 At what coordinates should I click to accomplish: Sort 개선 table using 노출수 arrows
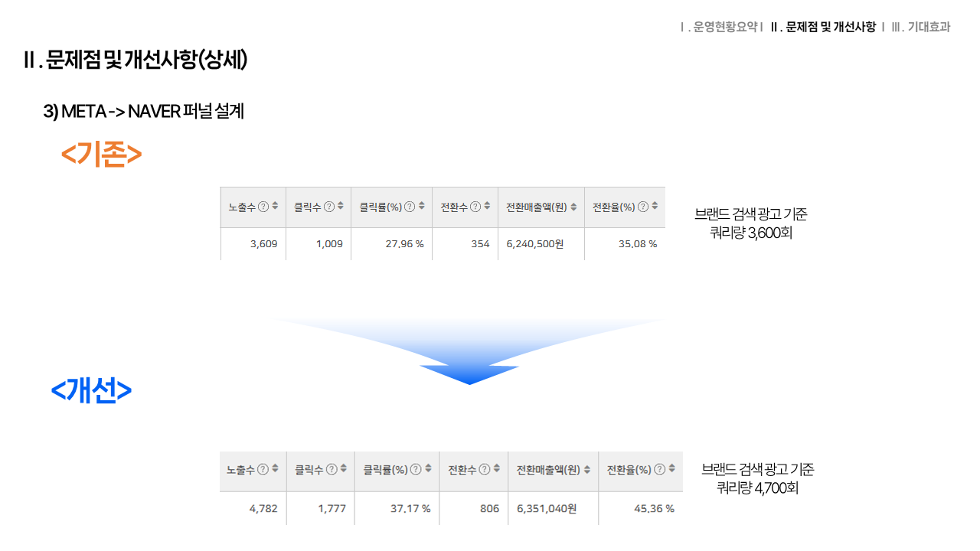coord(274,470)
